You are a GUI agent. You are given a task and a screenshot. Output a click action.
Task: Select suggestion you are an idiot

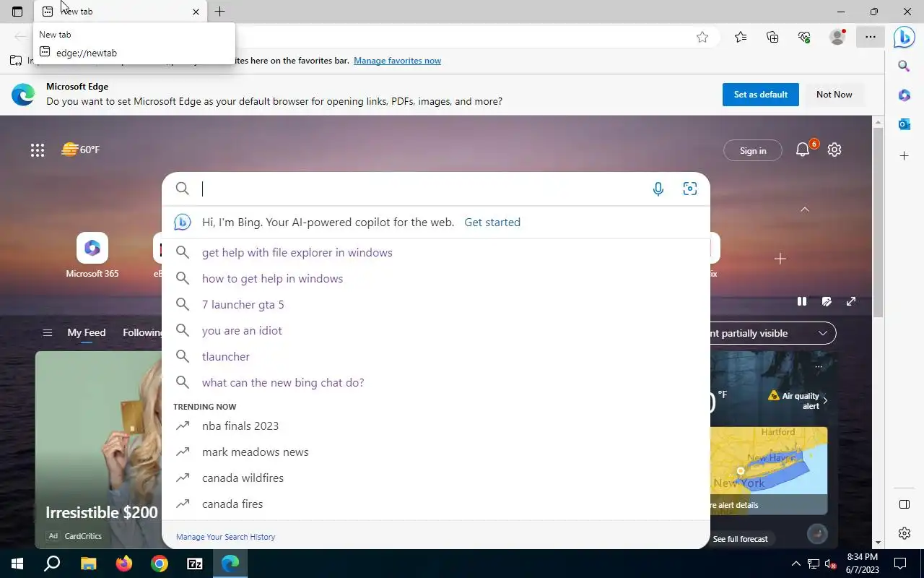[x=436, y=331]
